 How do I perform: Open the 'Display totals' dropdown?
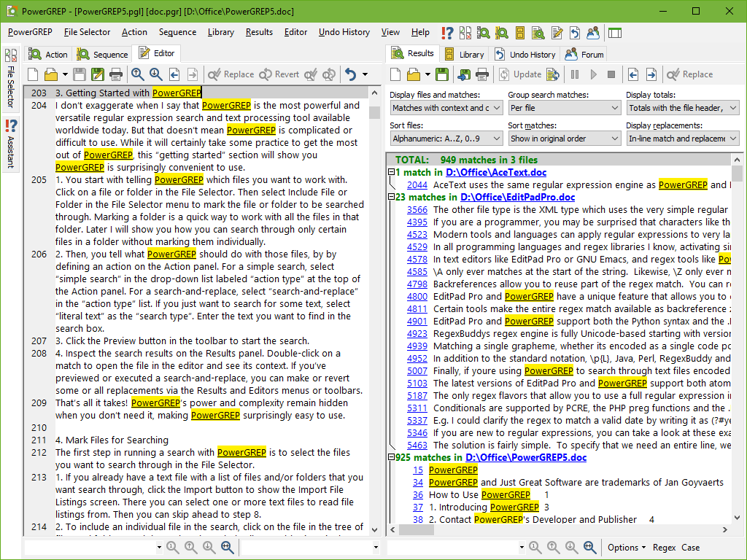click(682, 108)
